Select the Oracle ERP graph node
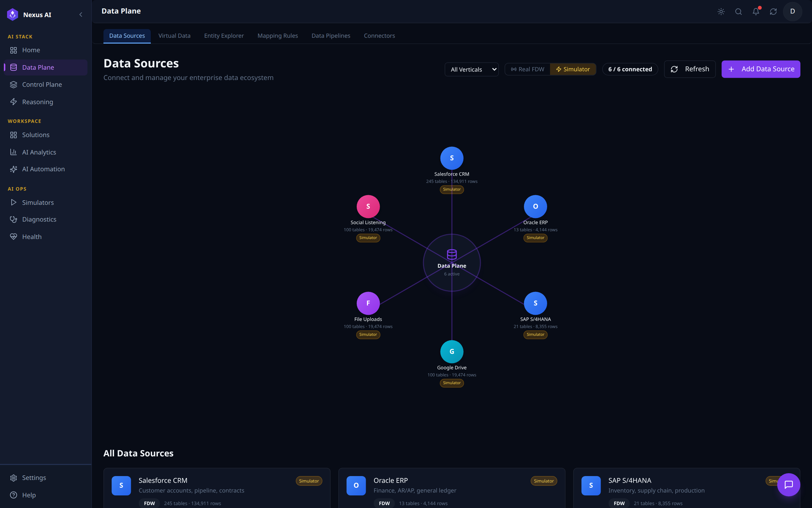Image resolution: width=812 pixels, height=508 pixels. pos(536,207)
